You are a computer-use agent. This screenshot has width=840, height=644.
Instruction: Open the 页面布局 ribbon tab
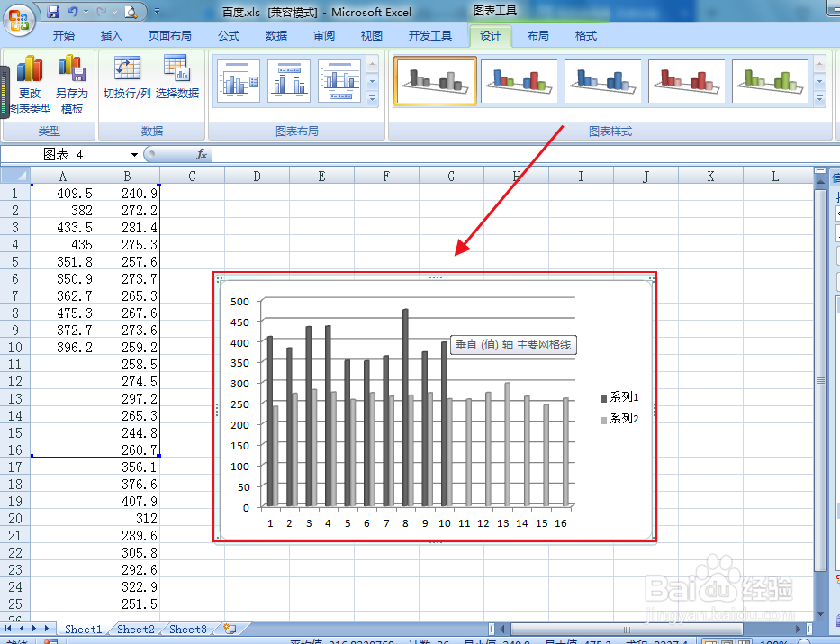[x=170, y=35]
